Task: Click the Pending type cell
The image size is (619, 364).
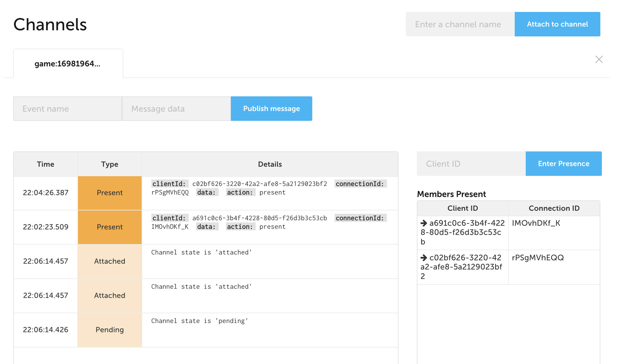Action: [x=110, y=330]
